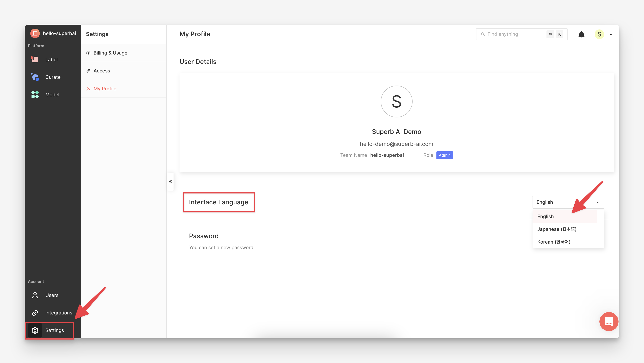Open the Curate platform icon
644x363 pixels.
(x=35, y=77)
